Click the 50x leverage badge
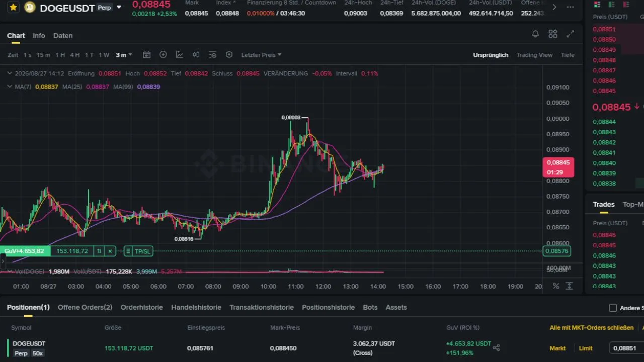This screenshot has width=644, height=362. [x=38, y=353]
